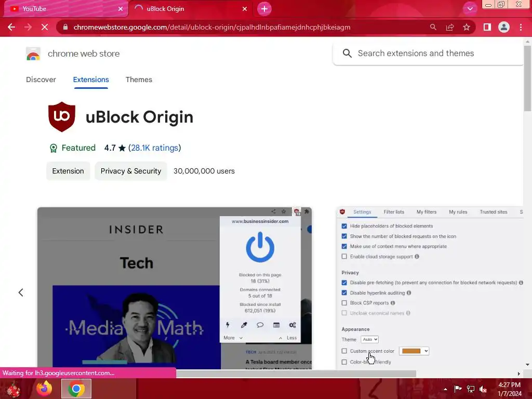Open the Themes section
Screen dimensions: 532x399
click(x=139, y=79)
